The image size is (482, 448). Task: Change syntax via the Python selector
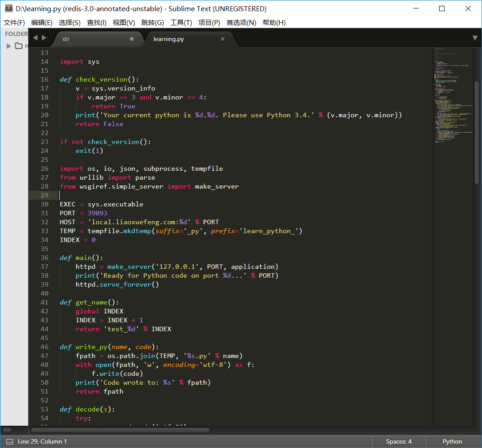[x=452, y=441]
